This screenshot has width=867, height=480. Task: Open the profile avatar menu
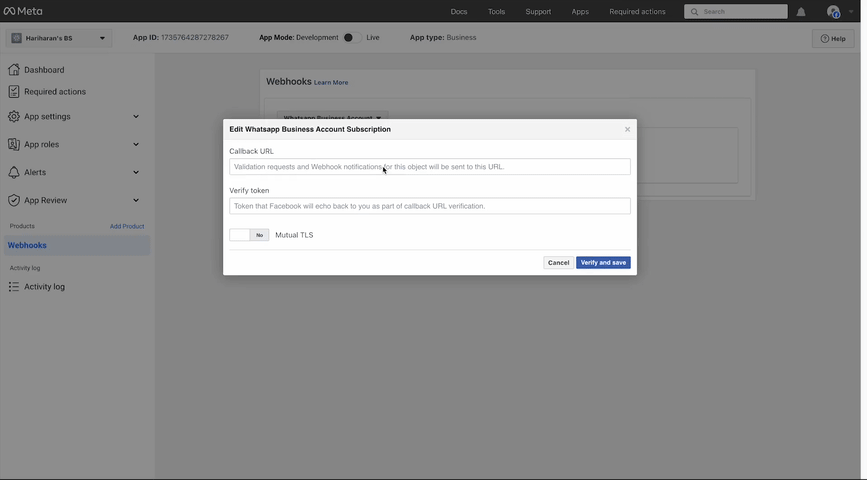click(833, 12)
